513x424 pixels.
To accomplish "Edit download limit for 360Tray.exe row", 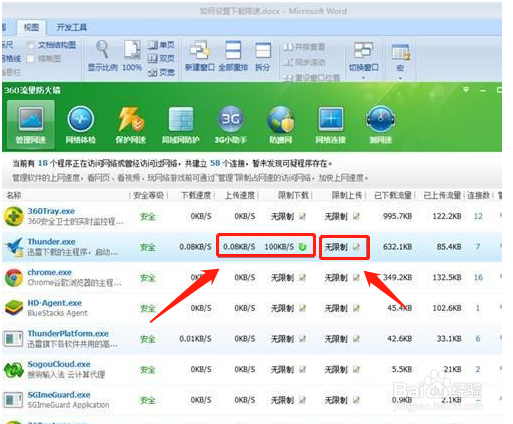I will click(x=302, y=216).
